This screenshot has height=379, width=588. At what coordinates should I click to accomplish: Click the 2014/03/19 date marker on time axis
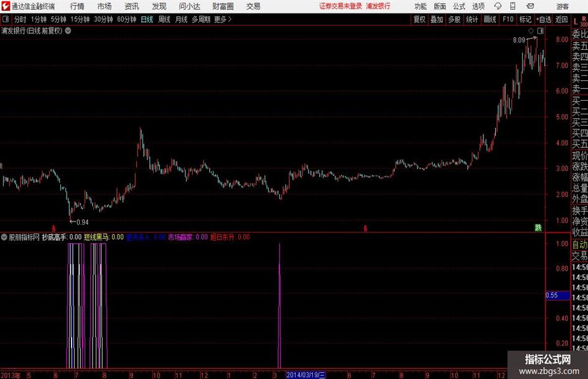pos(306,375)
